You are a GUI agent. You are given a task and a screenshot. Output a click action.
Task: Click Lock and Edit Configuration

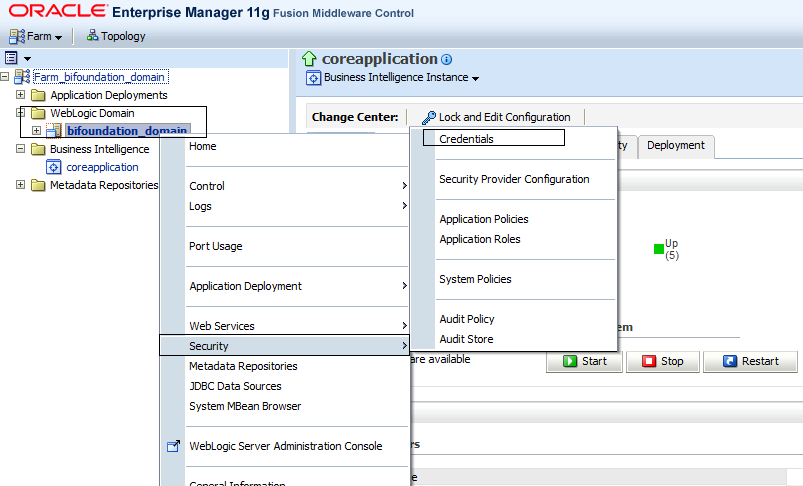tap(496, 117)
